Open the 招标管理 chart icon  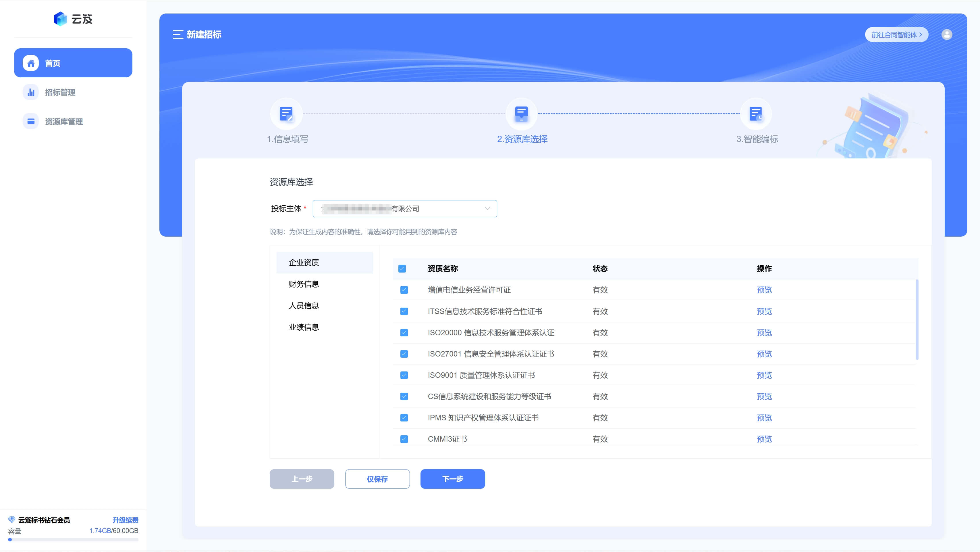pos(31,92)
